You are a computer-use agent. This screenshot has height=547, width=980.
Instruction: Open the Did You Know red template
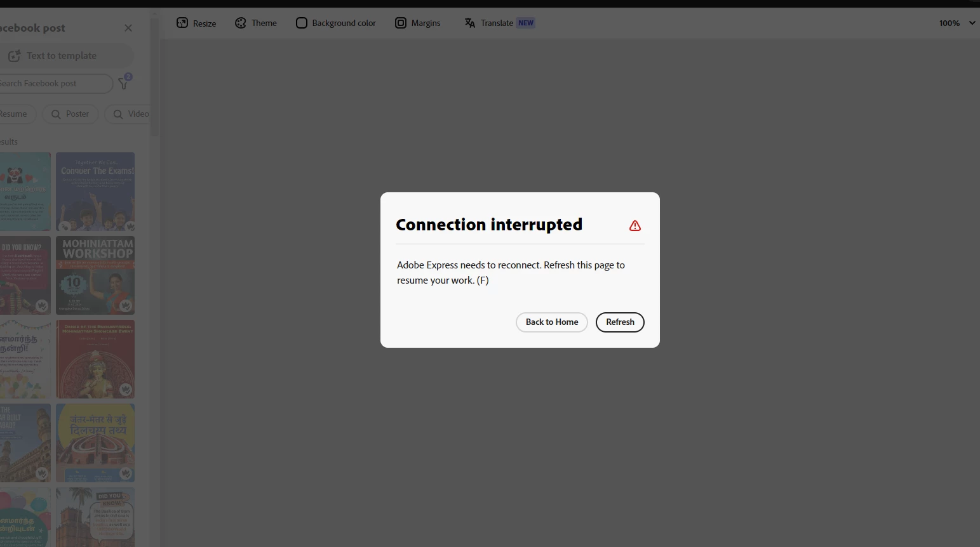[x=25, y=275]
